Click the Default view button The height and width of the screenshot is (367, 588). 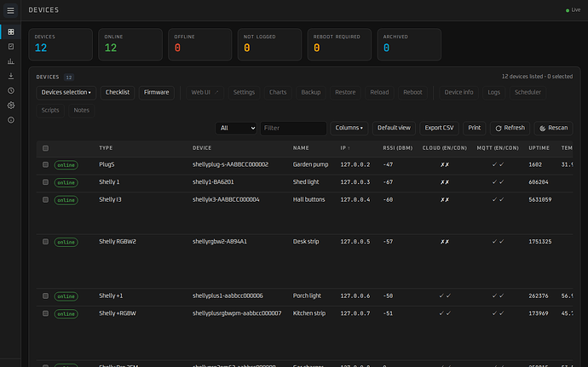coord(394,129)
